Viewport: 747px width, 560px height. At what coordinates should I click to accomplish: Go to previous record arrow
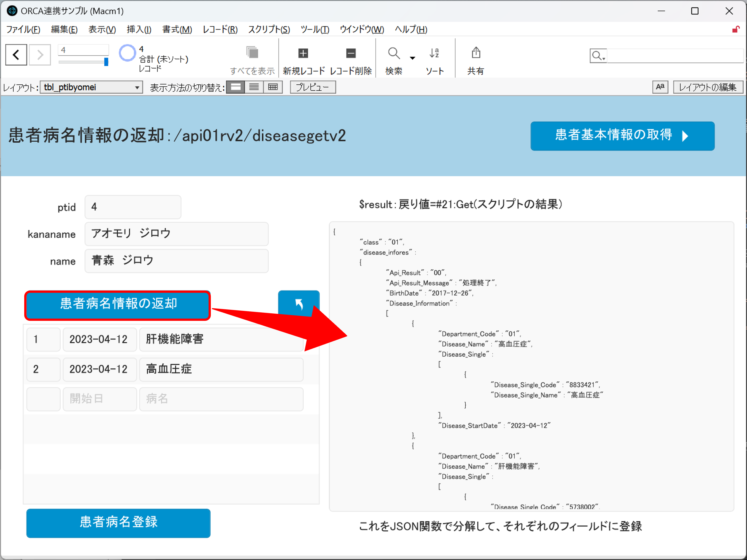tap(16, 55)
